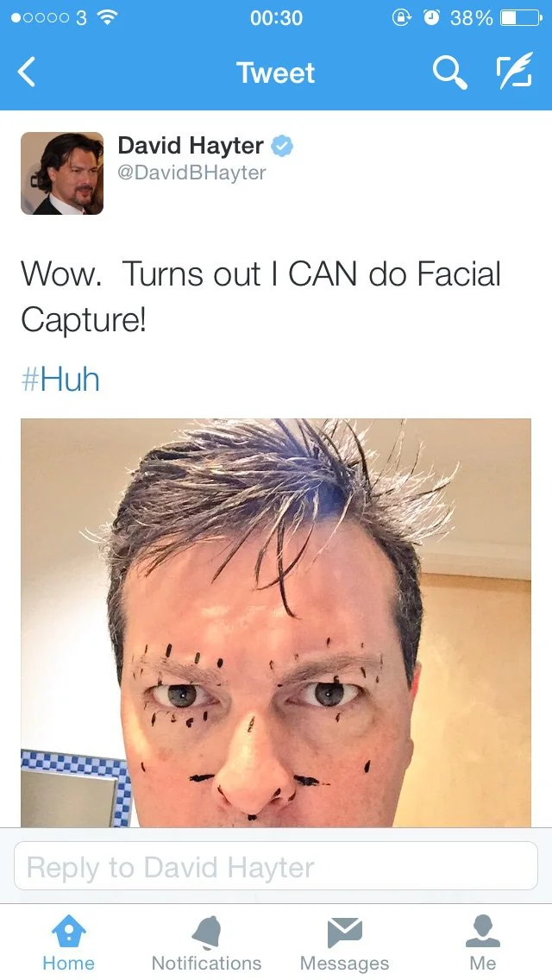Open the search magnifier icon
This screenshot has height=980, width=552.
[450, 72]
